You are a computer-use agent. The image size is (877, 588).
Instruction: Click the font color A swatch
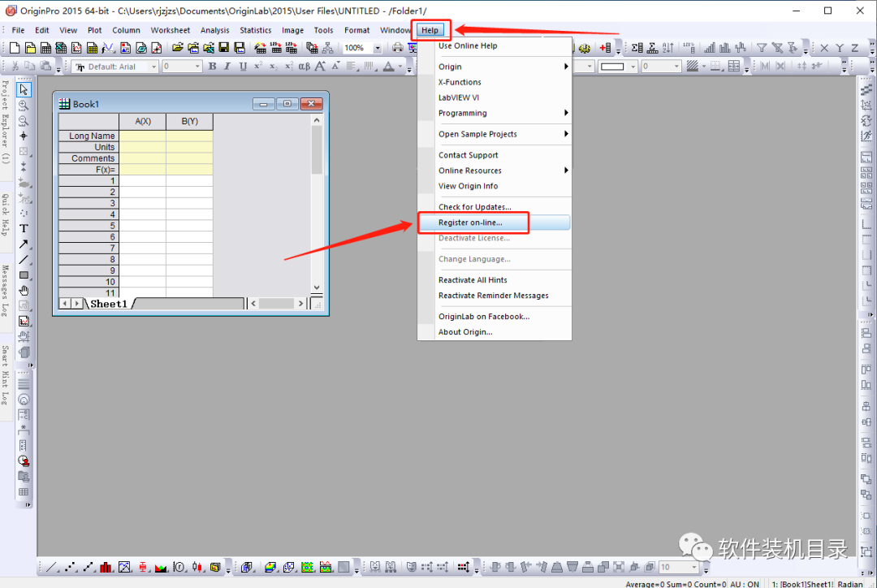[389, 67]
